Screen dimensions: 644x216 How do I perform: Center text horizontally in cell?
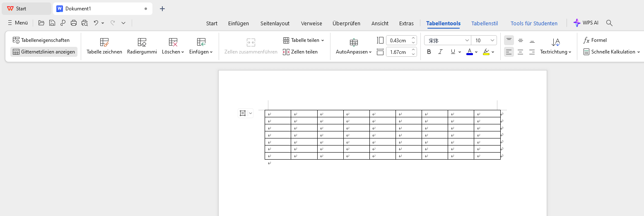(521, 52)
